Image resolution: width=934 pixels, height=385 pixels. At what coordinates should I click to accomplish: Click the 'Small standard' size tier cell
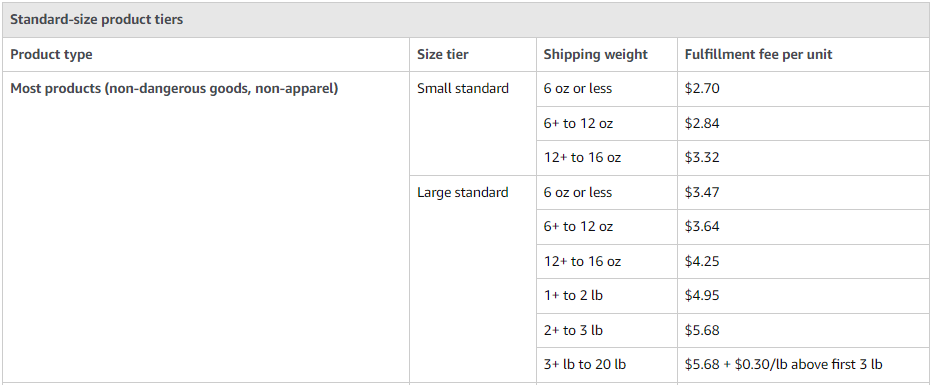click(463, 89)
